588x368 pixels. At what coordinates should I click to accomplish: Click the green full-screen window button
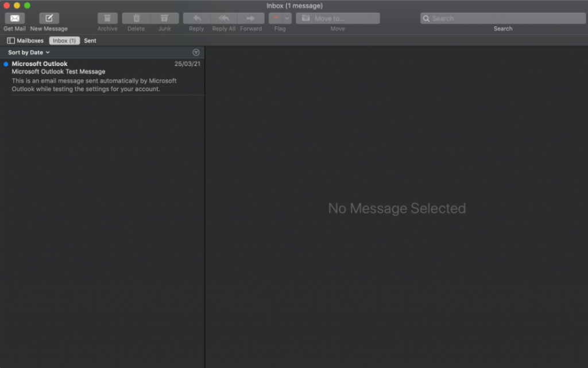pos(27,5)
